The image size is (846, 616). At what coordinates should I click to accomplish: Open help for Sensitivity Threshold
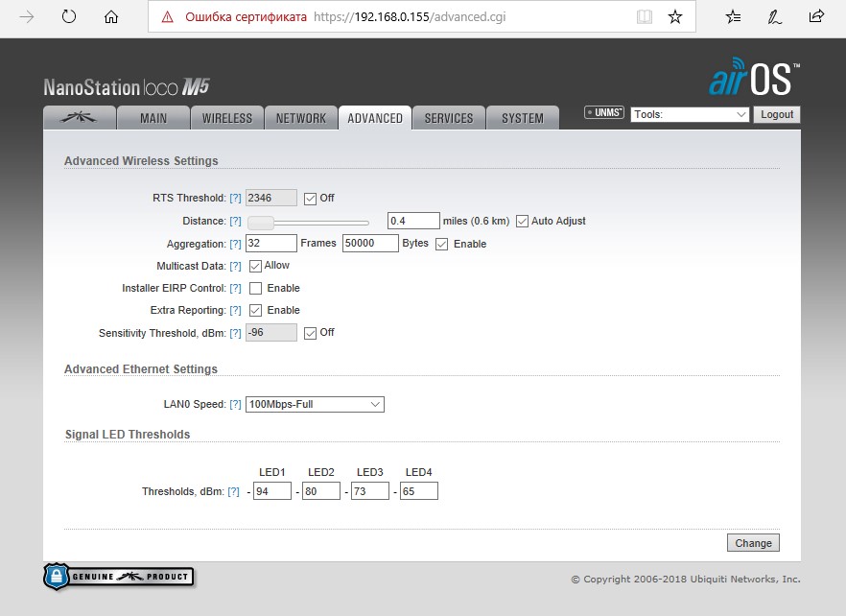pyautogui.click(x=235, y=333)
